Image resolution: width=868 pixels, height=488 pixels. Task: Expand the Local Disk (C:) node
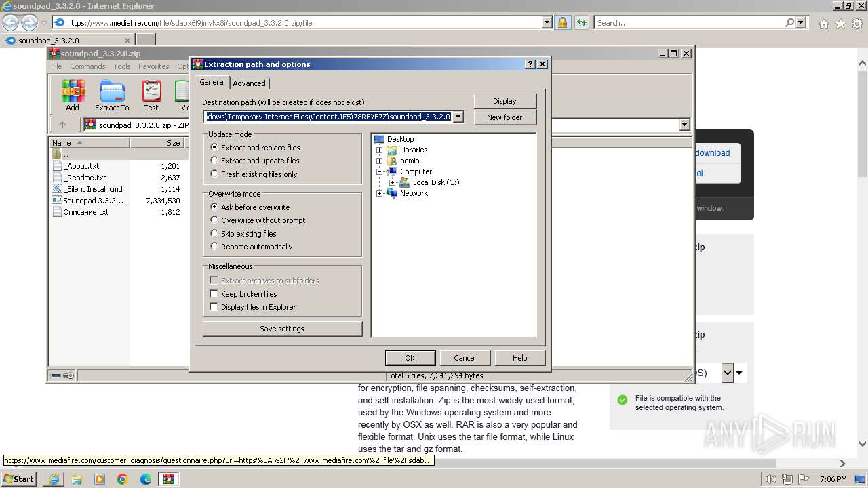pos(392,182)
